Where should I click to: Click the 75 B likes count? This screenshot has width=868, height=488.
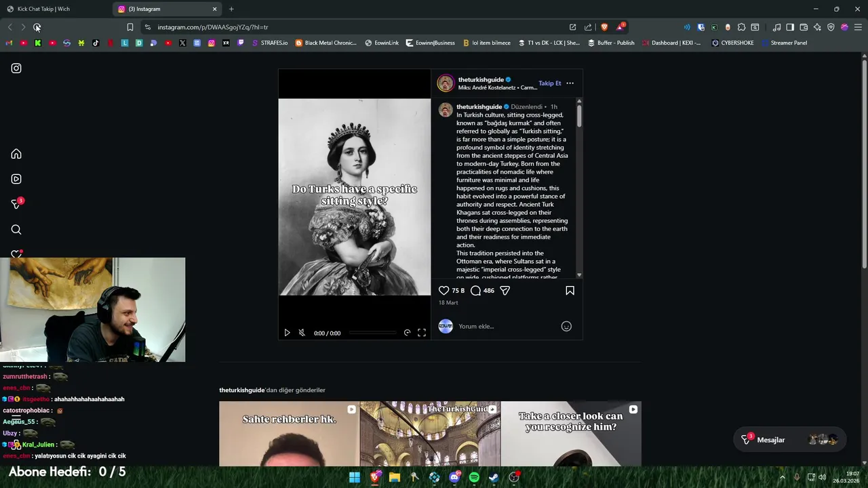tap(458, 290)
